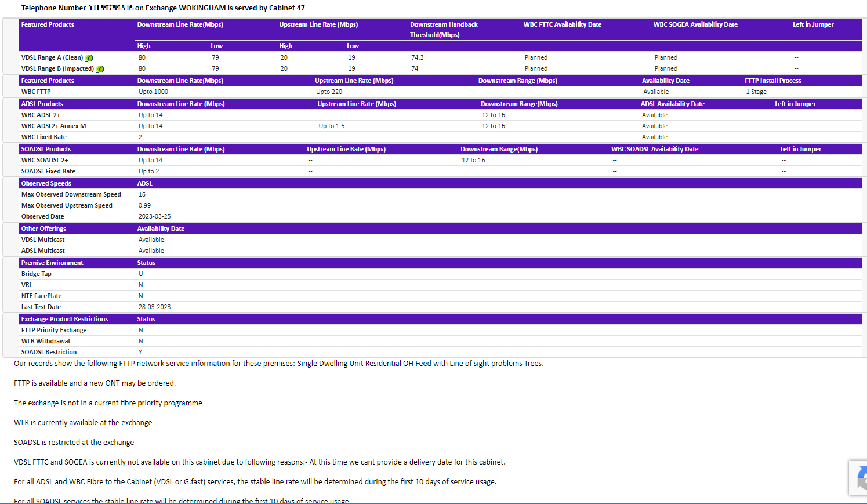The width and height of the screenshot is (867, 504).
Task: Select the WBC SOGEA Availability Date column header
Action: [x=695, y=24]
